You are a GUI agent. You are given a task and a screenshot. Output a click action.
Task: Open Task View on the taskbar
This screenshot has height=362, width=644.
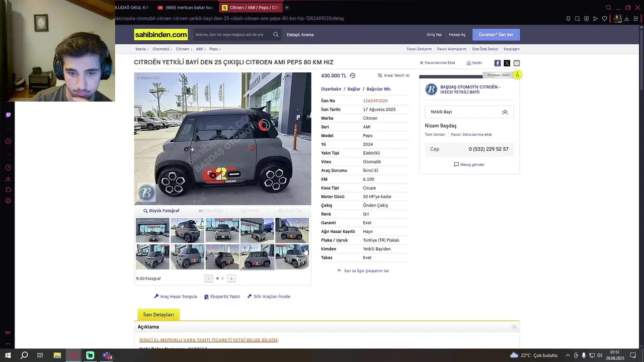(x=40, y=355)
